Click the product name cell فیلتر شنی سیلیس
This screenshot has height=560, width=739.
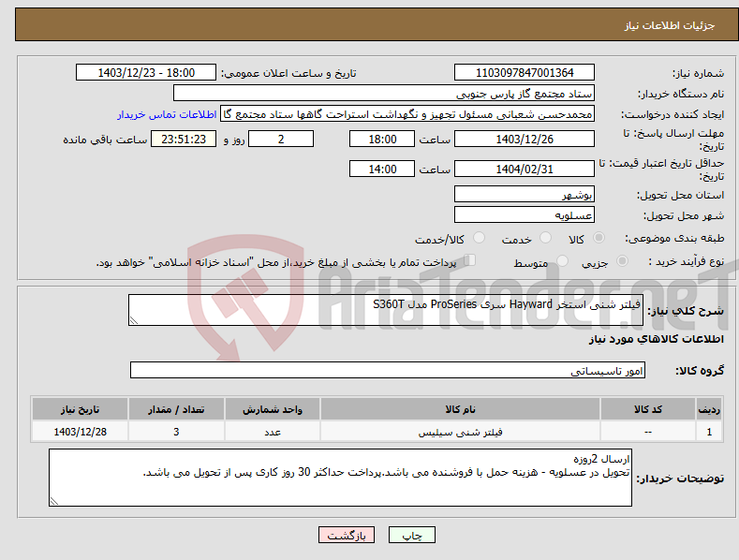461,432
